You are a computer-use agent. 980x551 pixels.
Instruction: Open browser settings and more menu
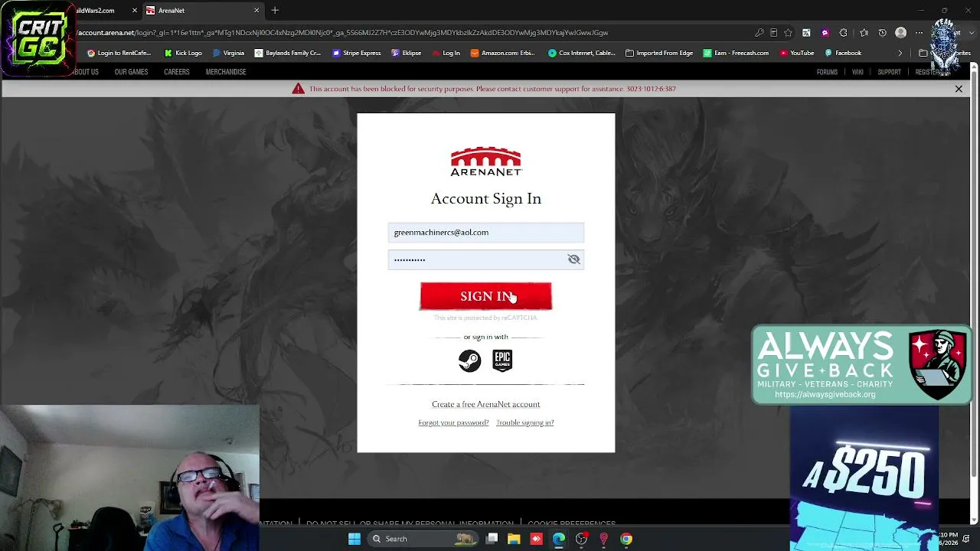tap(919, 33)
